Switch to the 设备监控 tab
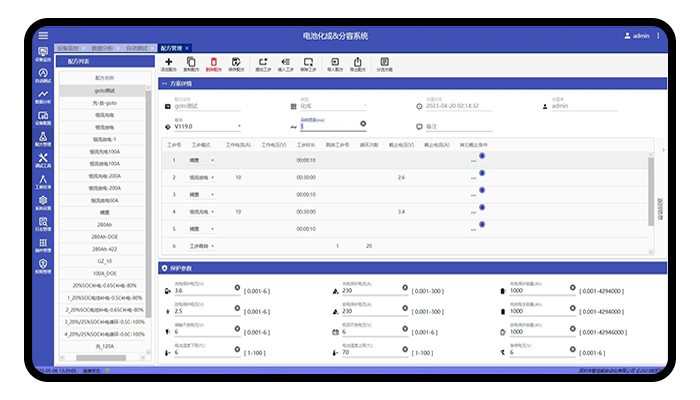Screen dimensions: 700x400 click(x=70, y=47)
